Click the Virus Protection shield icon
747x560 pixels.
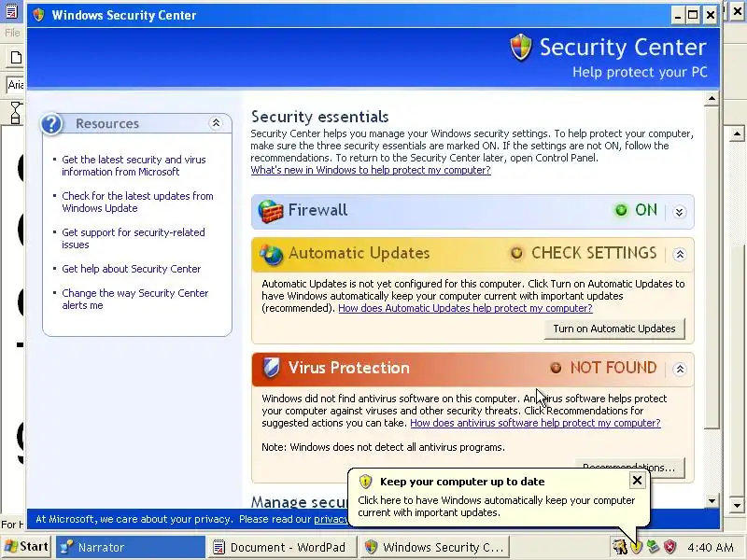click(x=271, y=368)
